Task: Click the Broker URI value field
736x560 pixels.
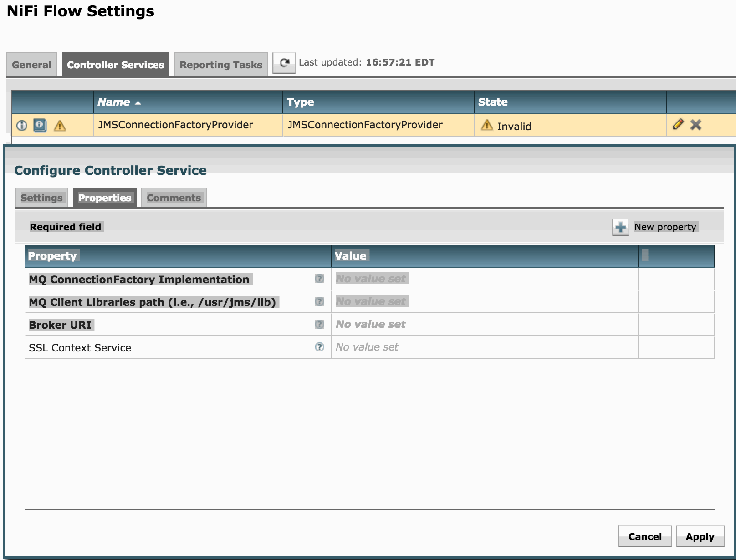Action: pyautogui.click(x=483, y=324)
